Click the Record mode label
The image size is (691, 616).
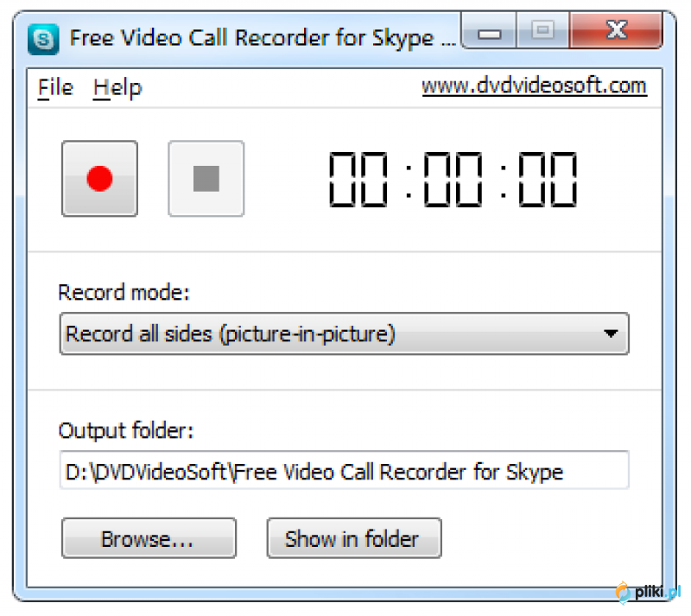pos(124,292)
